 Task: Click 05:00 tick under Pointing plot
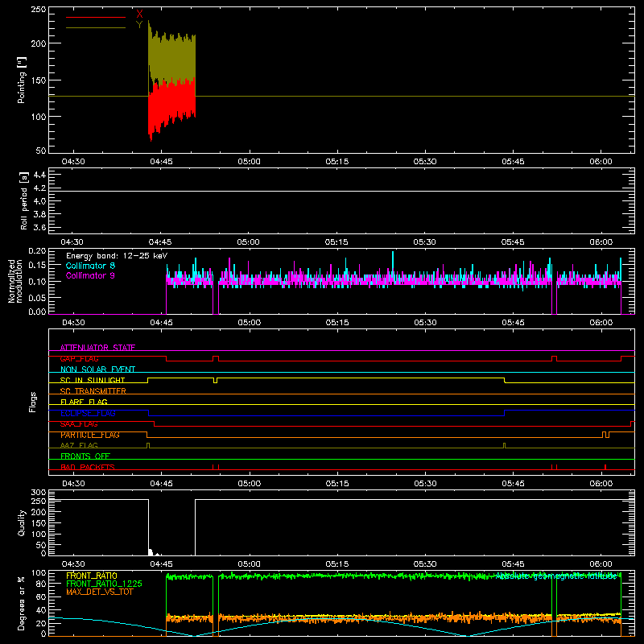tap(249, 162)
